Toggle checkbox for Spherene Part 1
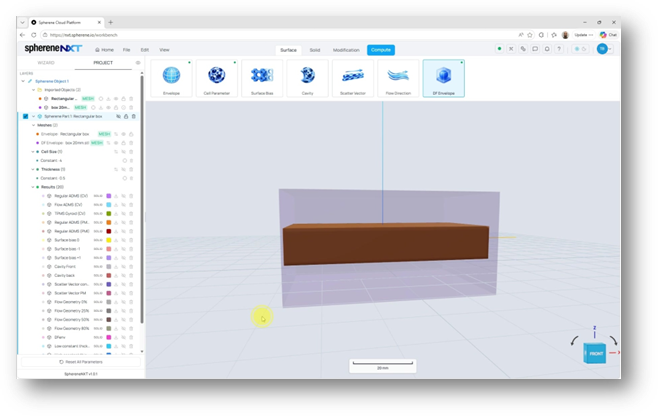The width and height of the screenshot is (658, 416). pos(26,116)
